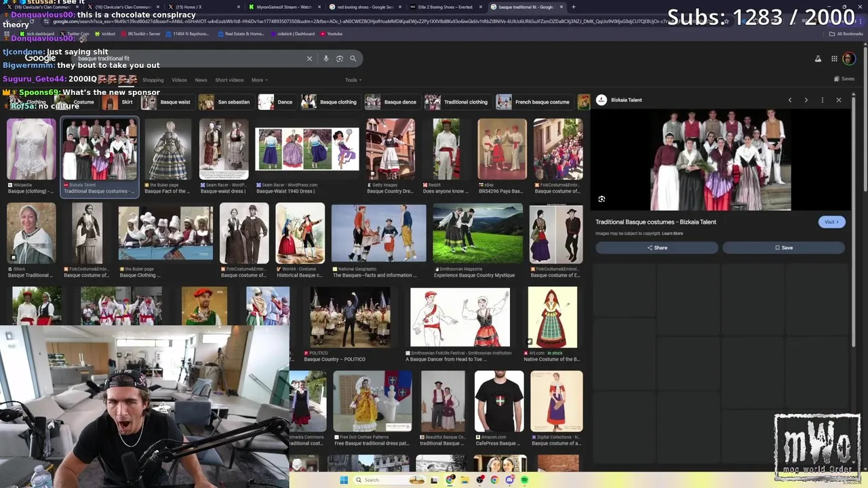Viewport: 868px width, 488px height.
Task: Switch to the Elite 2 Boxing Shoes tab
Action: tap(444, 7)
